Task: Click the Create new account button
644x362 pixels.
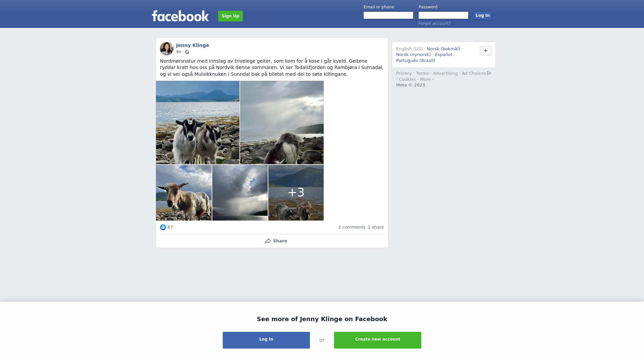Action: click(x=378, y=340)
